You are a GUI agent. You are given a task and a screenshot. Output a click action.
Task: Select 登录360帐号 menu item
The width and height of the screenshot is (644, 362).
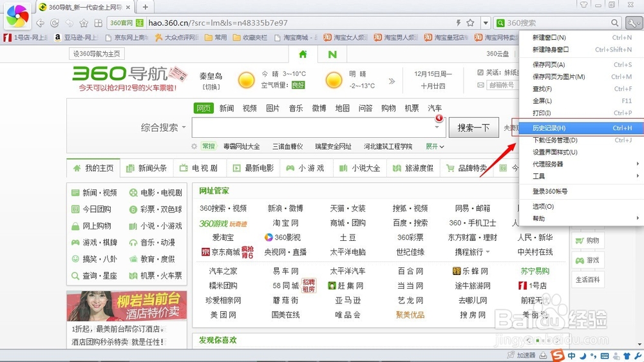pyautogui.click(x=582, y=191)
